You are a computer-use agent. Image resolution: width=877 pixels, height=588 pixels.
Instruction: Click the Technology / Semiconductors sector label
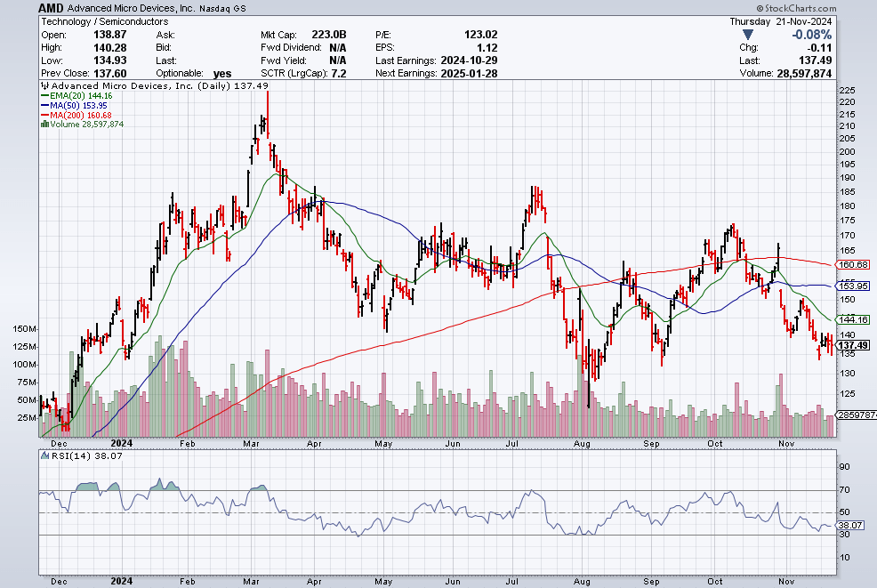[105, 21]
